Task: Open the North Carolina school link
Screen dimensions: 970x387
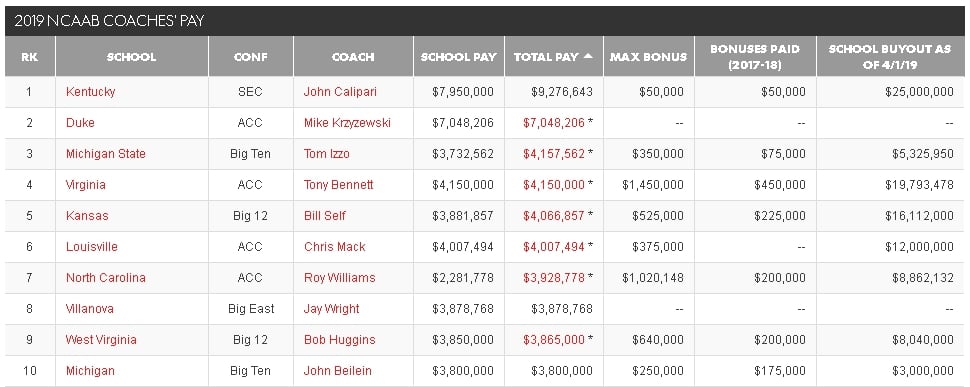Action: pyautogui.click(x=106, y=278)
